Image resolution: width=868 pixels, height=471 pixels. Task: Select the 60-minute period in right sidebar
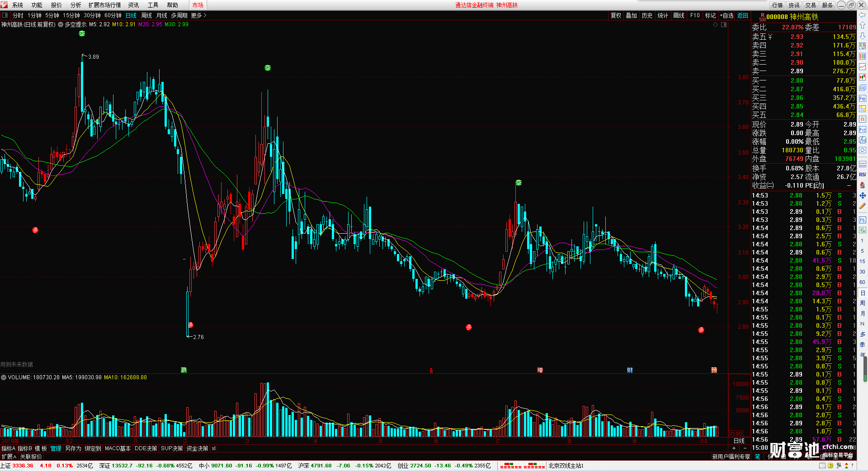pos(862,282)
